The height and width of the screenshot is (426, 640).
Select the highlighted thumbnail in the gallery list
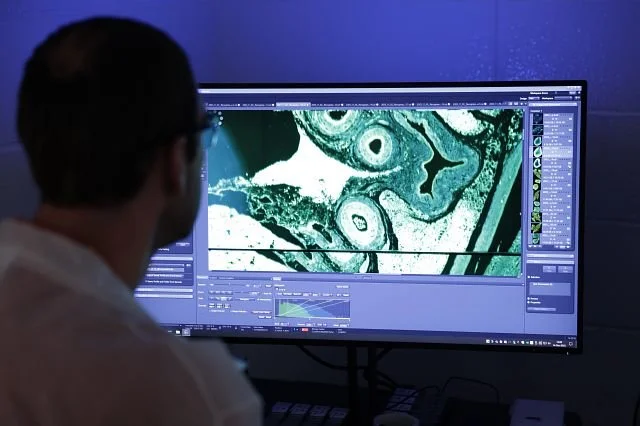point(538,152)
